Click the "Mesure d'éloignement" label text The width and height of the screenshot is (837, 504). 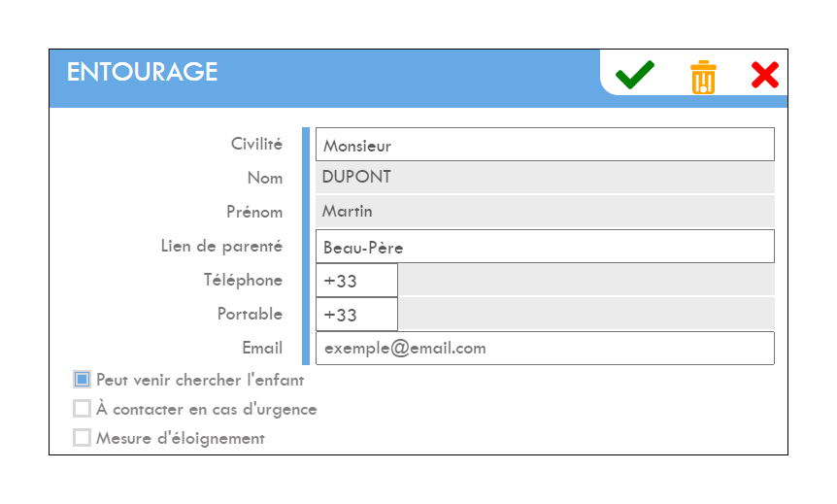pyautogui.click(x=181, y=438)
